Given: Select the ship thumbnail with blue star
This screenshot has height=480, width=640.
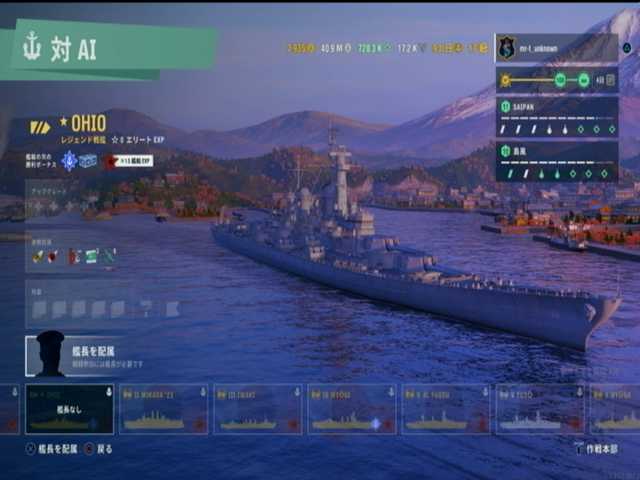Looking at the screenshot, I should [351, 409].
